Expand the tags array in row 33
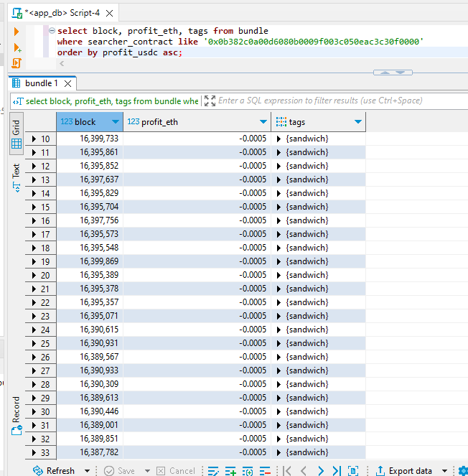 [279, 452]
